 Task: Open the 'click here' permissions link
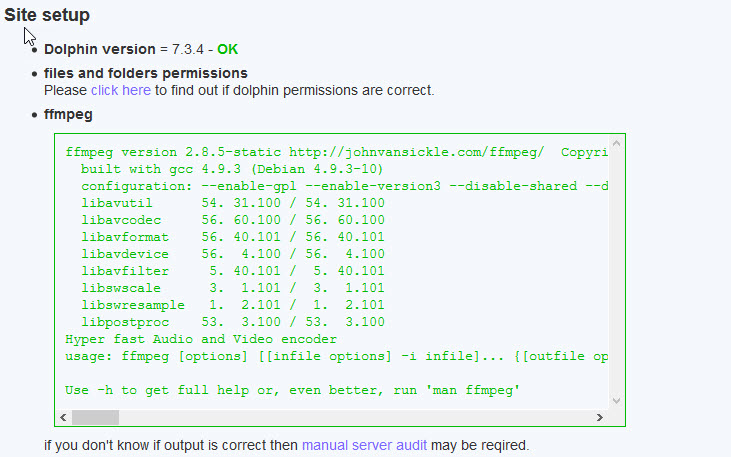(121, 90)
